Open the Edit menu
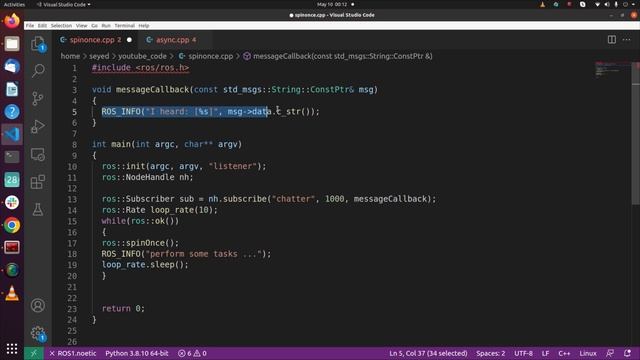 tap(42, 26)
